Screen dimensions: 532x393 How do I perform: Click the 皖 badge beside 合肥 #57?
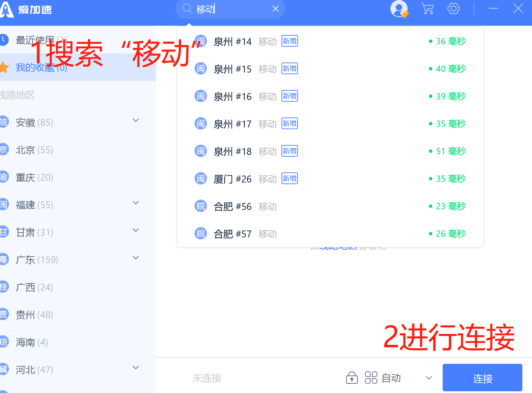point(201,234)
